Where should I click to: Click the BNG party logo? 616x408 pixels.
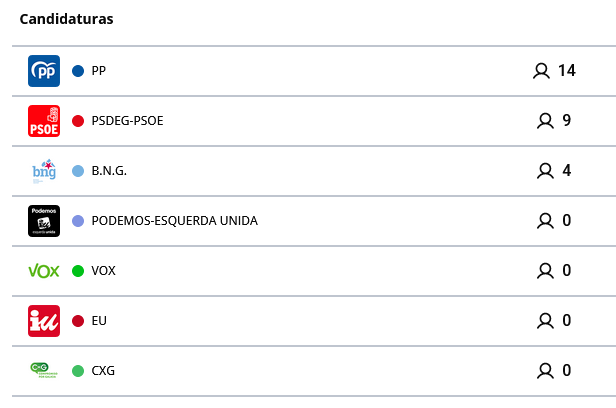click(x=44, y=171)
